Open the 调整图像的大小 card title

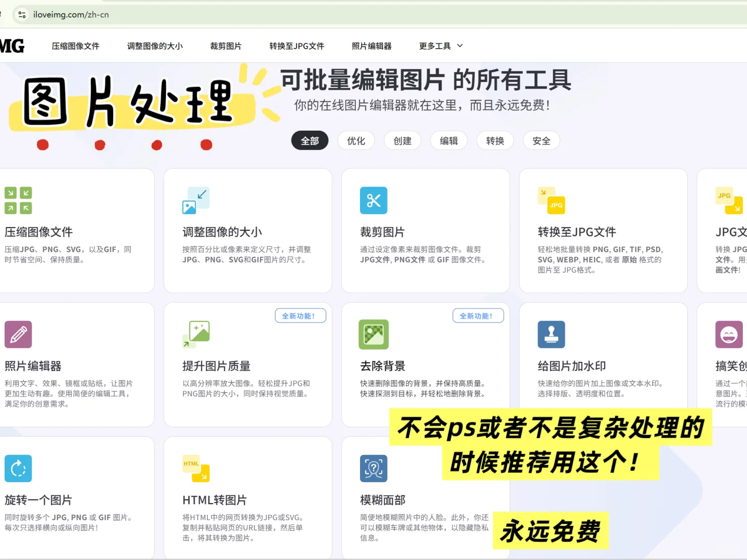click(x=222, y=232)
